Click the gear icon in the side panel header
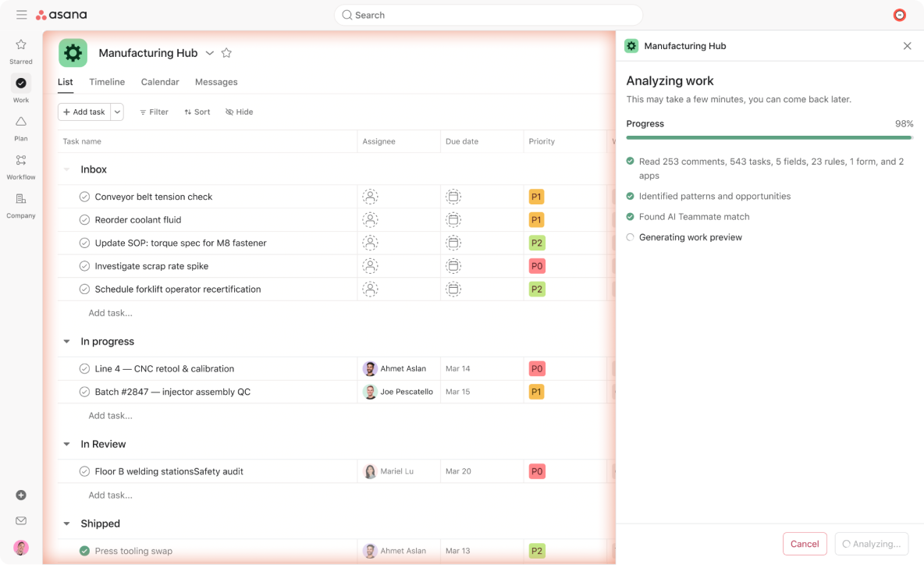This screenshot has height=568, width=924. coord(631,46)
